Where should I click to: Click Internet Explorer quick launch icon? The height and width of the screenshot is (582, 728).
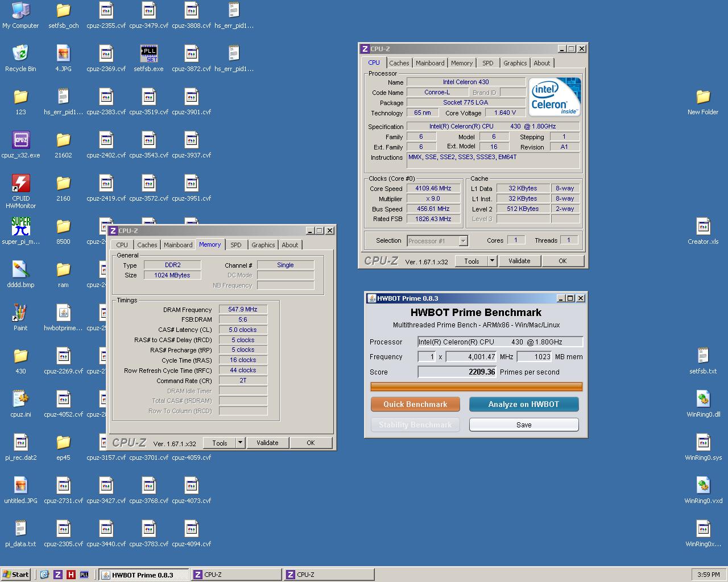pyautogui.click(x=44, y=575)
